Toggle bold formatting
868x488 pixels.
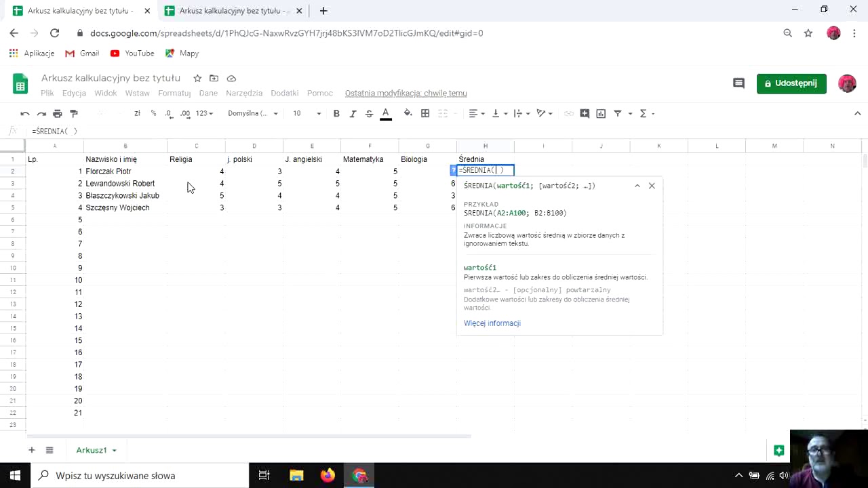coord(336,113)
